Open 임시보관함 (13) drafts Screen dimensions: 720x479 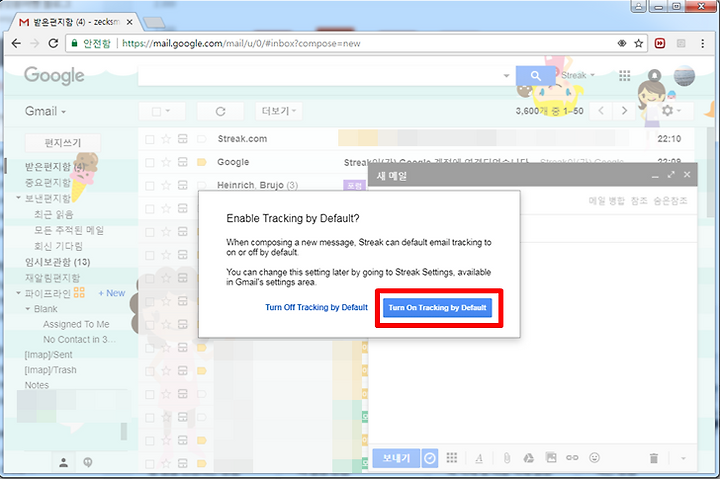[57, 262]
